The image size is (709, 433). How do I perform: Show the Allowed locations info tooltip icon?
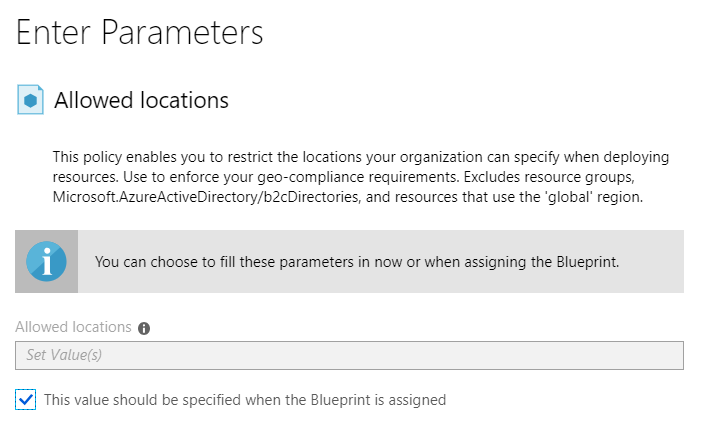(x=144, y=328)
